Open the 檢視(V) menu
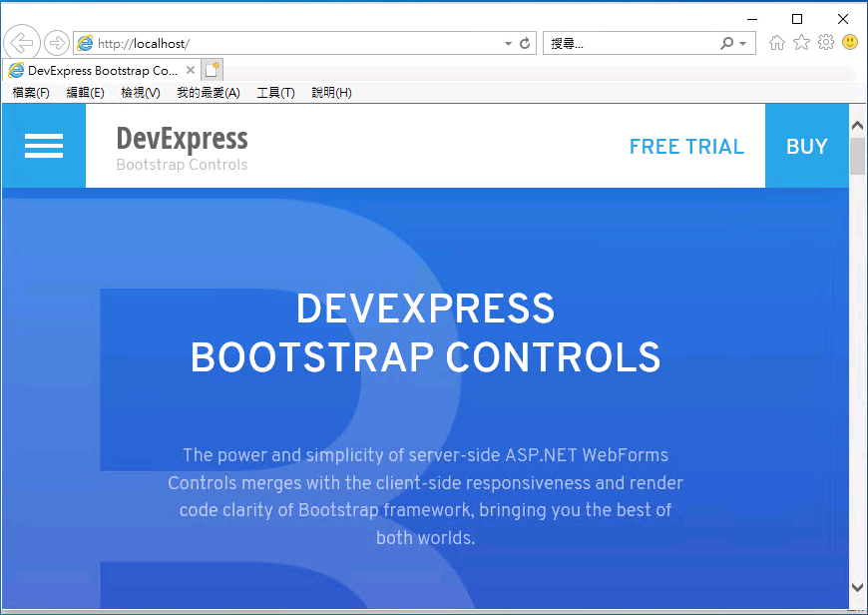 (141, 93)
